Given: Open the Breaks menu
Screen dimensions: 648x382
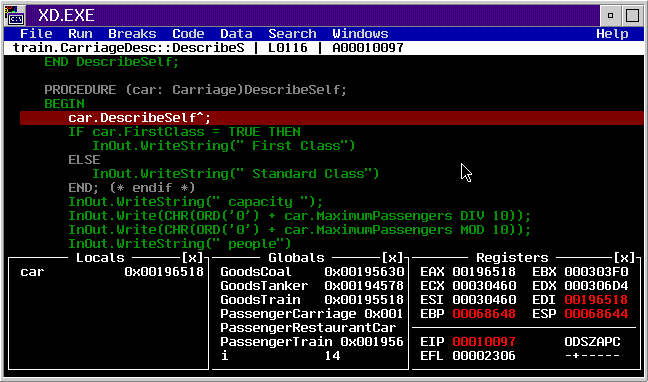Looking at the screenshot, I should click(x=132, y=34).
